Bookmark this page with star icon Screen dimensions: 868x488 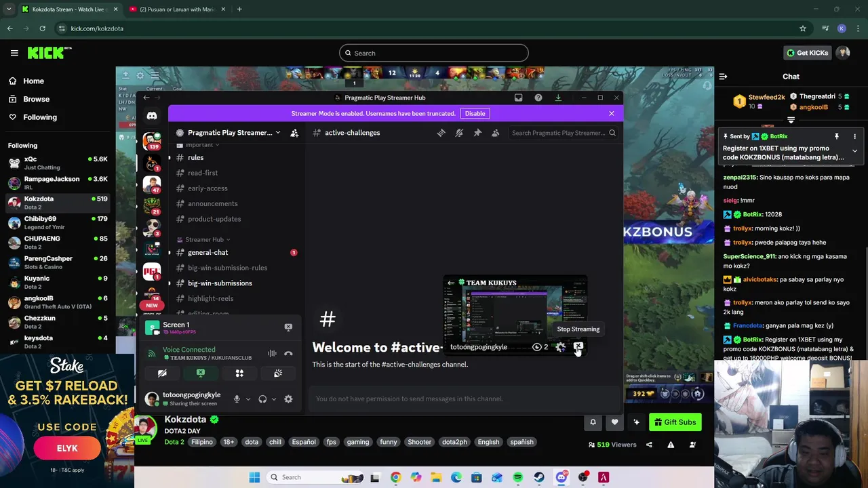pyautogui.click(x=803, y=28)
